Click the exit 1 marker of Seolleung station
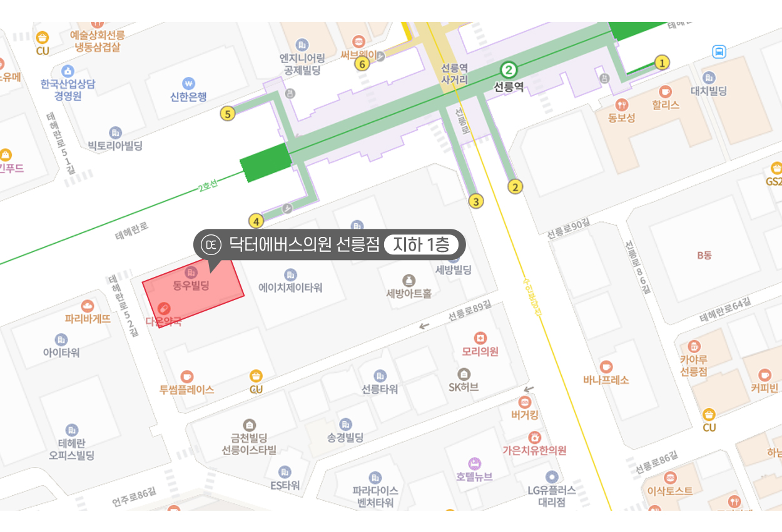782x532 pixels. (662, 63)
